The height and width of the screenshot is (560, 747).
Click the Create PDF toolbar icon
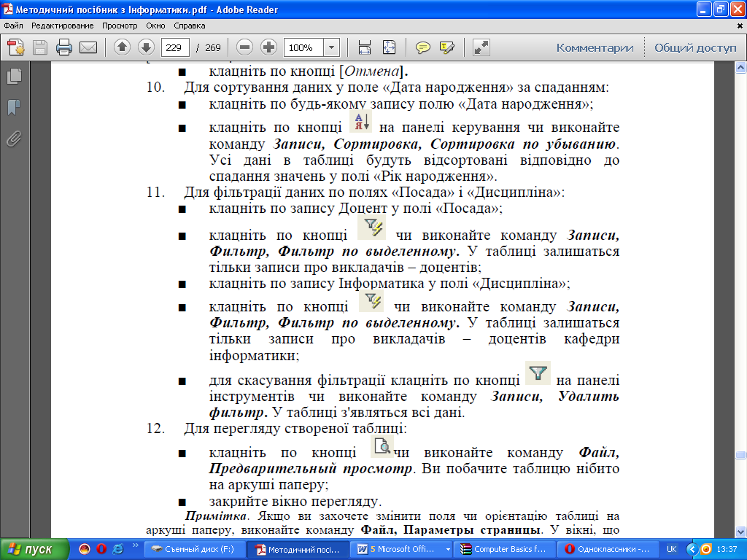(x=15, y=47)
